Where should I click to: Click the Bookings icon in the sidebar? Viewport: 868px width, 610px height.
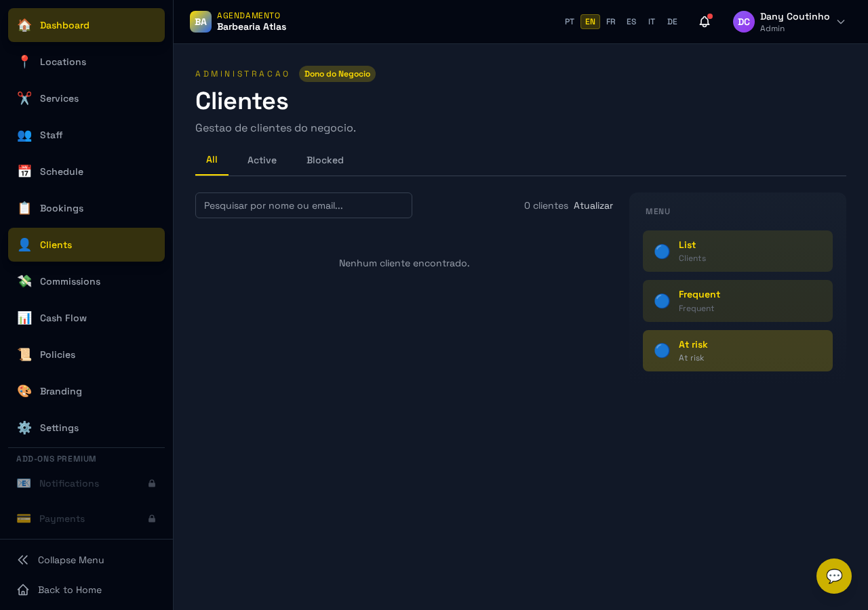pos(24,208)
